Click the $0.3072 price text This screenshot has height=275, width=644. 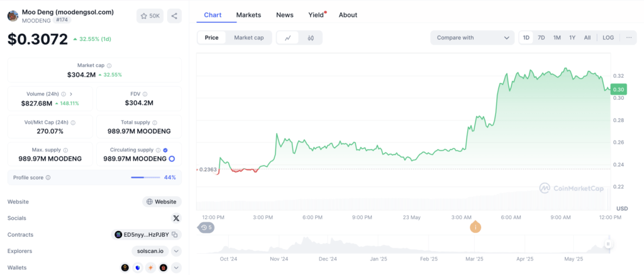tap(37, 39)
